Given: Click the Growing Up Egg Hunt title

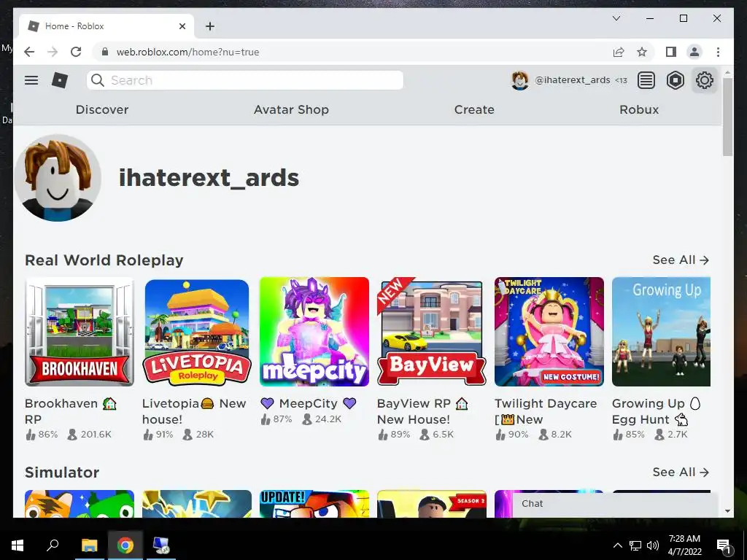Looking at the screenshot, I should coord(656,411).
